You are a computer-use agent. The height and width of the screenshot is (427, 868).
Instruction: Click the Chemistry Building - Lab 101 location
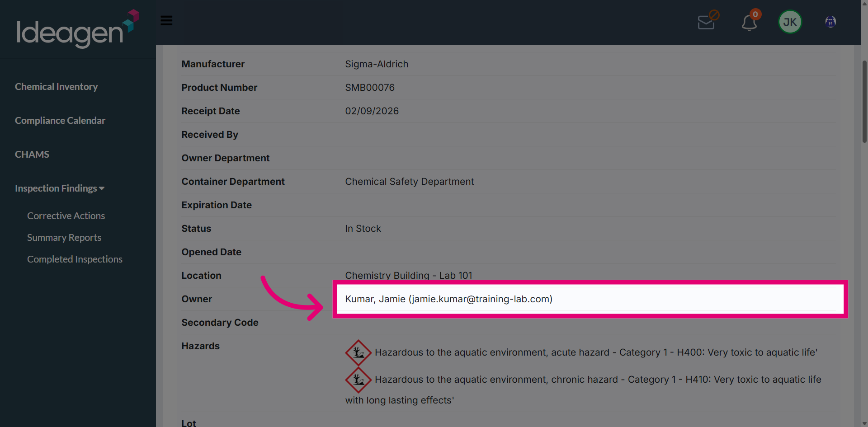(x=409, y=275)
